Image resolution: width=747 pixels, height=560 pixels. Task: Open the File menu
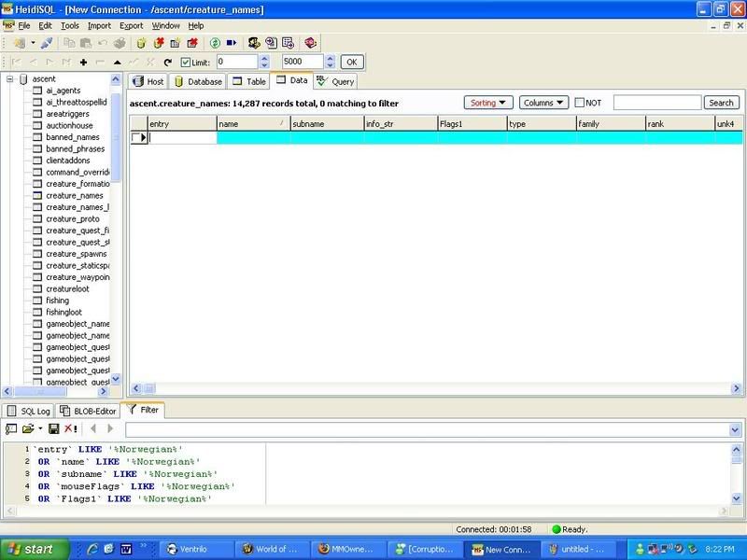click(x=24, y=26)
